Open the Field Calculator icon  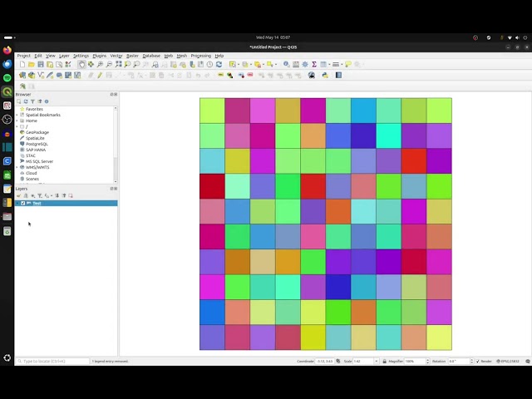(x=296, y=64)
